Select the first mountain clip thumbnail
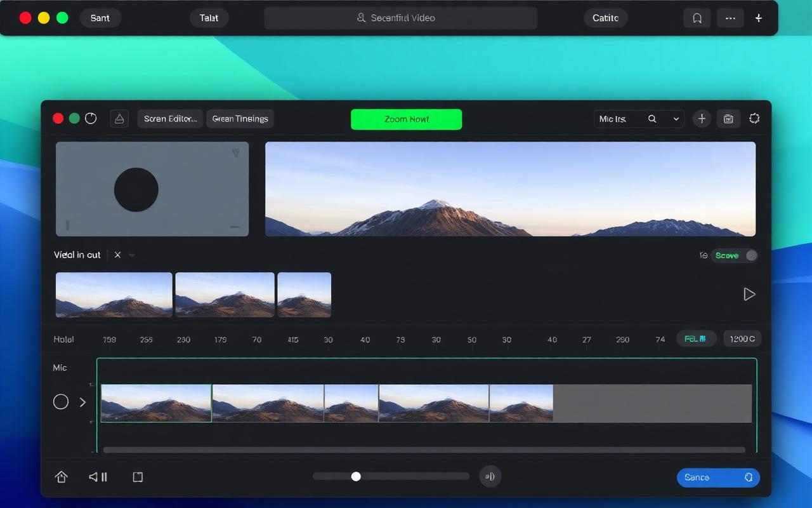812x508 pixels. pyautogui.click(x=114, y=295)
